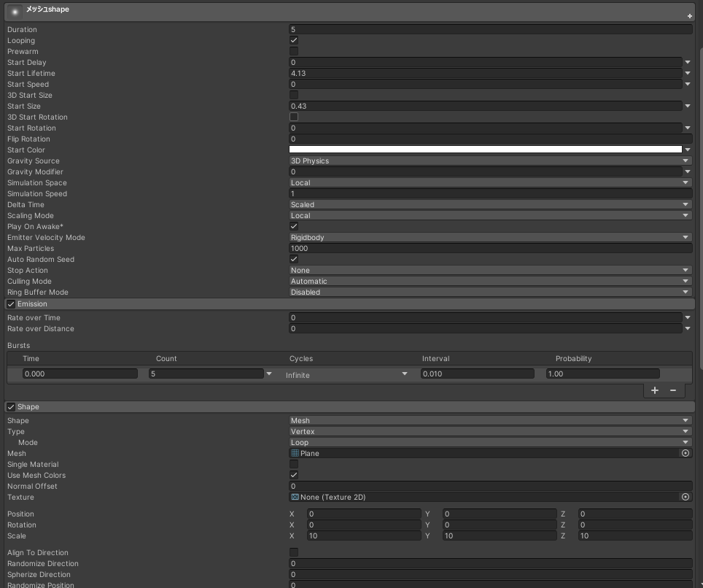
Task: Open Ring Buffer Mode Disabled dropdown
Action: [491, 292]
